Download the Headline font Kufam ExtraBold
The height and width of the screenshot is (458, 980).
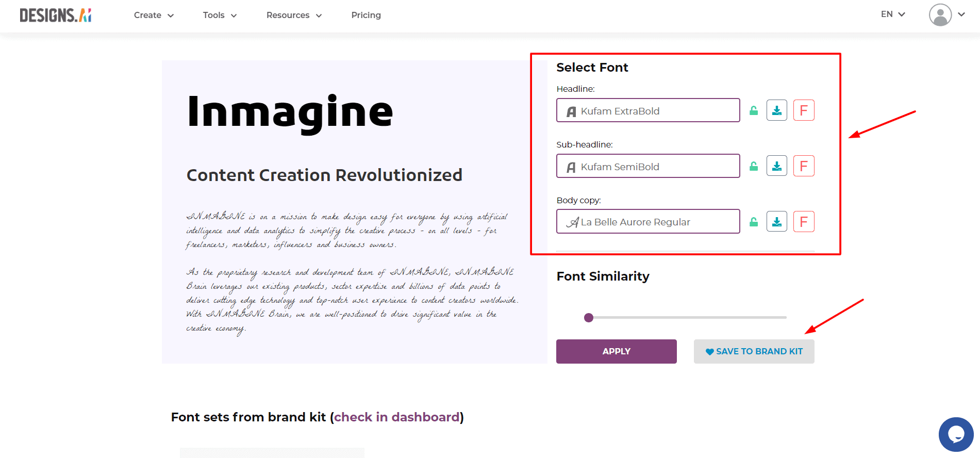(776, 110)
